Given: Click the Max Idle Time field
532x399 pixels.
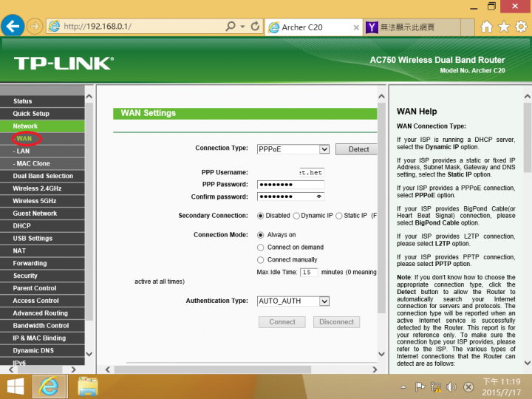Looking at the screenshot, I should (x=309, y=272).
